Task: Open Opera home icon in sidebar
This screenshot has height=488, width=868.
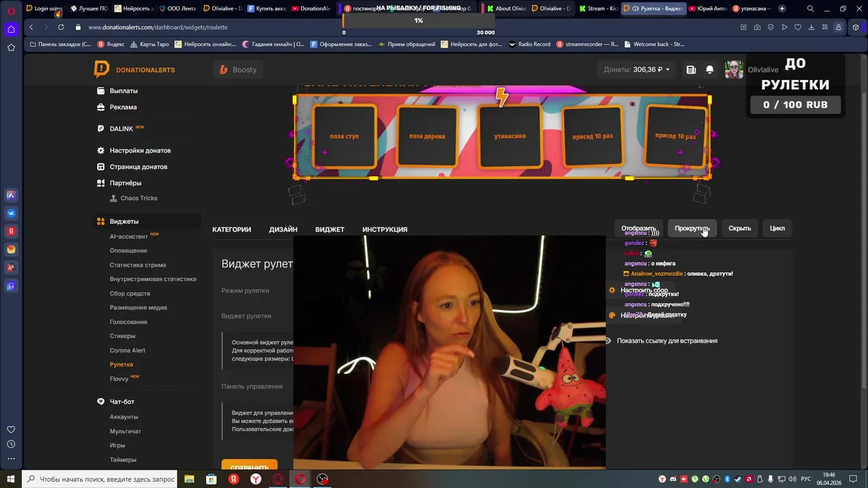Action: [11, 29]
